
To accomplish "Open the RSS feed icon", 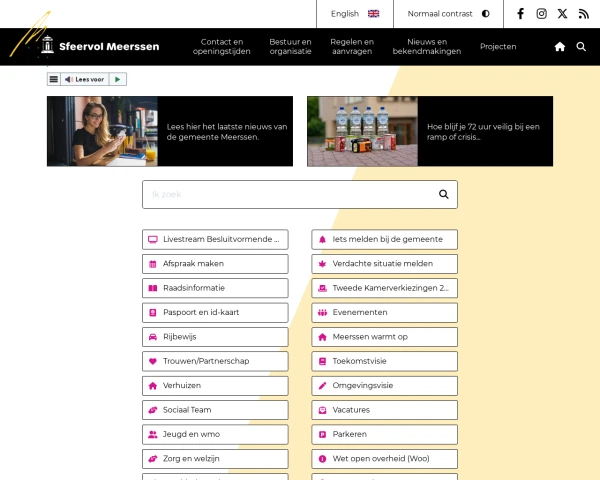I will (x=584, y=14).
